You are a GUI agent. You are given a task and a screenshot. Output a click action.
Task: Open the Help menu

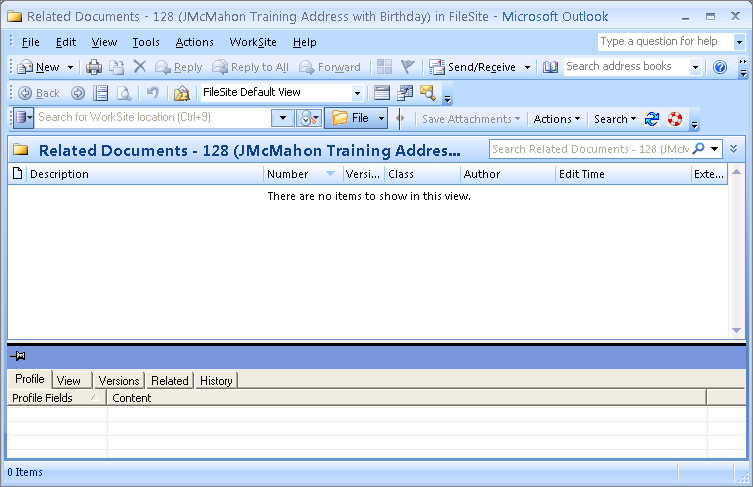click(x=304, y=42)
